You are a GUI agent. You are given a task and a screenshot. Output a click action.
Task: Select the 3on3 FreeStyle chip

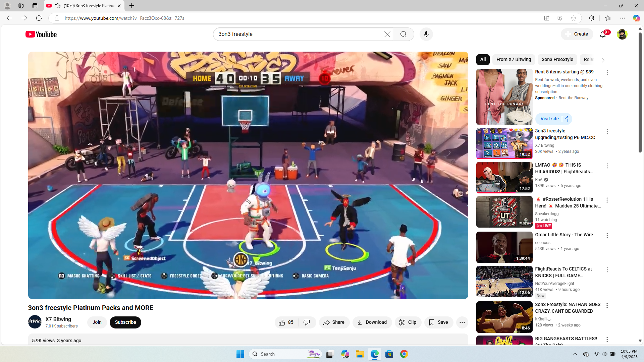pos(557,60)
